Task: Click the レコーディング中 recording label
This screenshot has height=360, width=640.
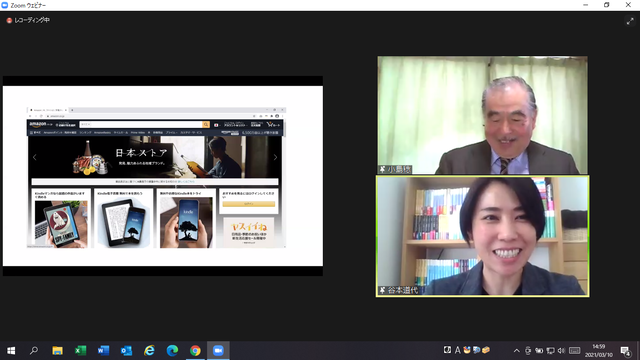Action: click(x=32, y=20)
